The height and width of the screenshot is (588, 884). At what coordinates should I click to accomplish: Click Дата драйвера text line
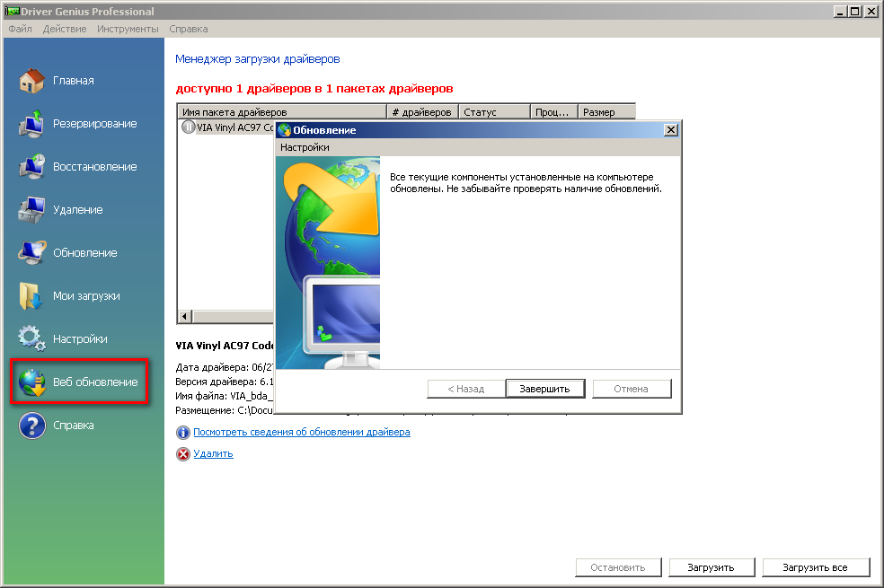pos(224,367)
